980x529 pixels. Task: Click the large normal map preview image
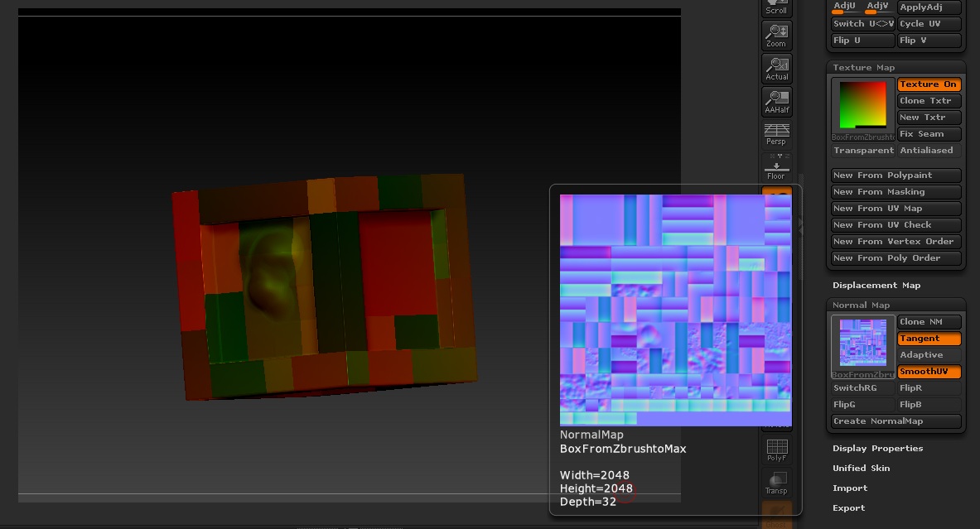click(x=676, y=310)
